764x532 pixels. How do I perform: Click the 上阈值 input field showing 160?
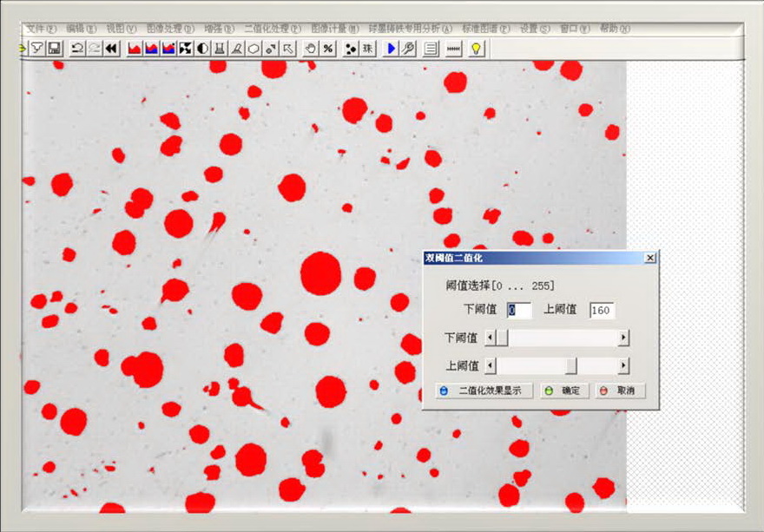pos(602,310)
